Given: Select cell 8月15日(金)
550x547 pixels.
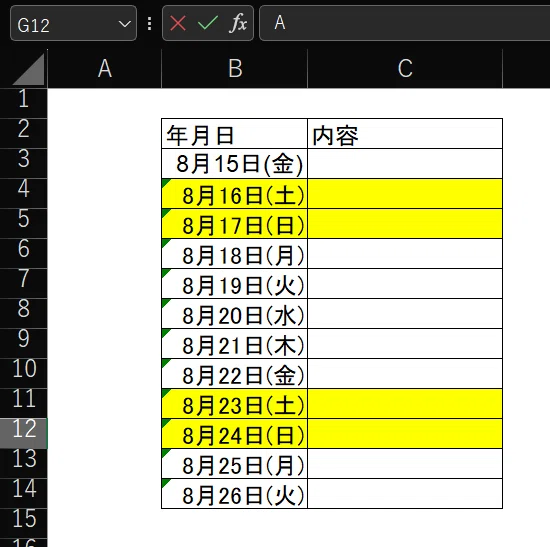Looking at the screenshot, I should point(234,164).
